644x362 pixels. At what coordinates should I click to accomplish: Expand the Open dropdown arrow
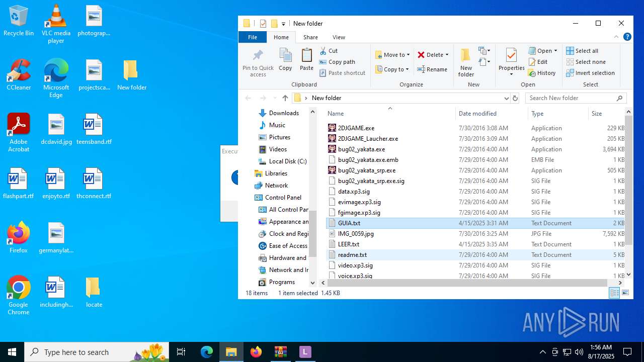pyautogui.click(x=555, y=51)
